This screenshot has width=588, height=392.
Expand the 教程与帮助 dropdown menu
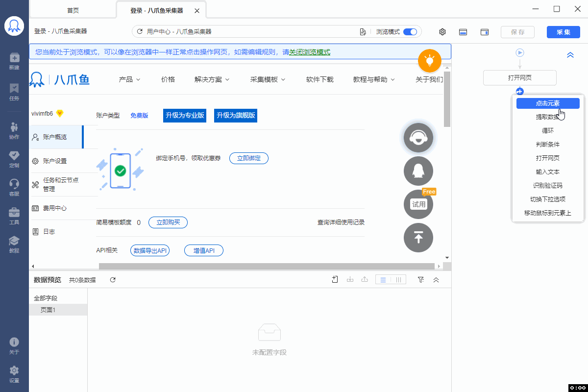point(374,79)
